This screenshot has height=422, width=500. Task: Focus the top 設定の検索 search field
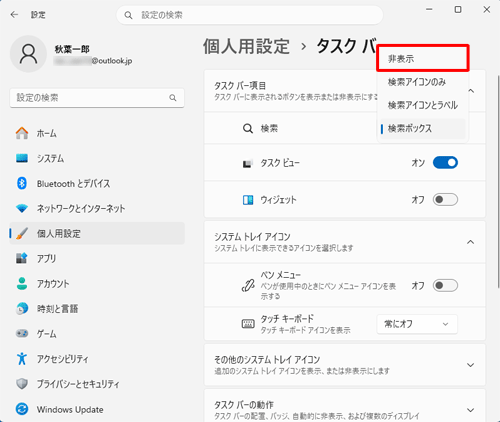tap(249, 15)
